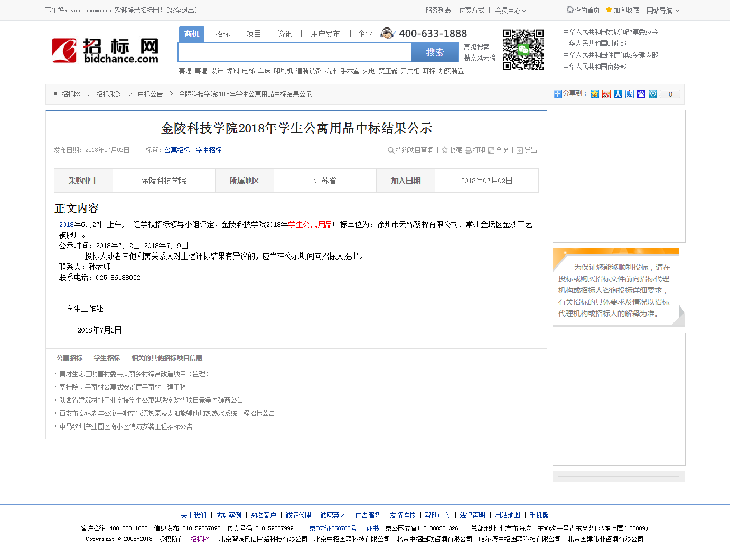Select the 企业 search tab
730x560 pixels.
(365, 34)
